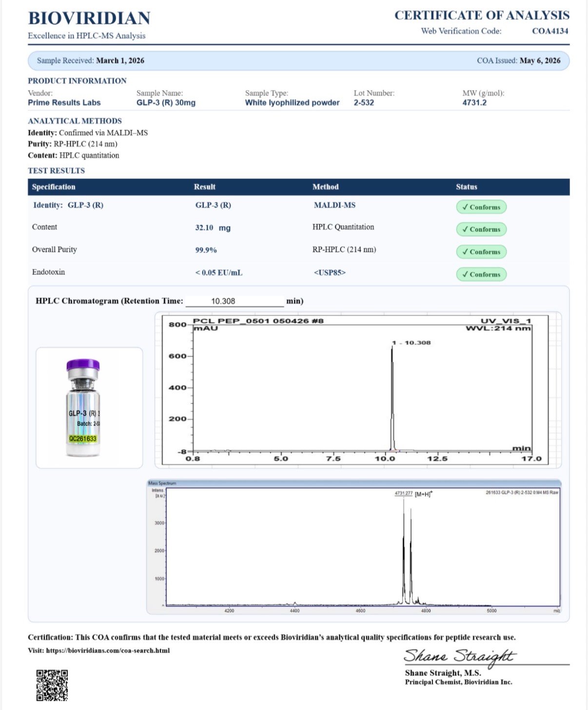
Task: Click the Conforms badge in the Identity row
Action: click(481, 207)
